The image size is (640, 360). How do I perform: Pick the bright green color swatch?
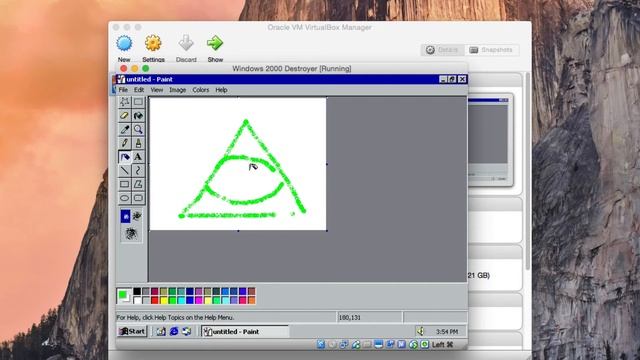click(172, 300)
